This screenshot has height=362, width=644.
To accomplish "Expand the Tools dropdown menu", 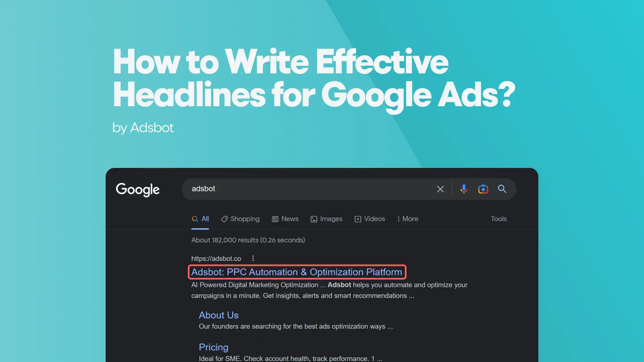I will tap(498, 219).
